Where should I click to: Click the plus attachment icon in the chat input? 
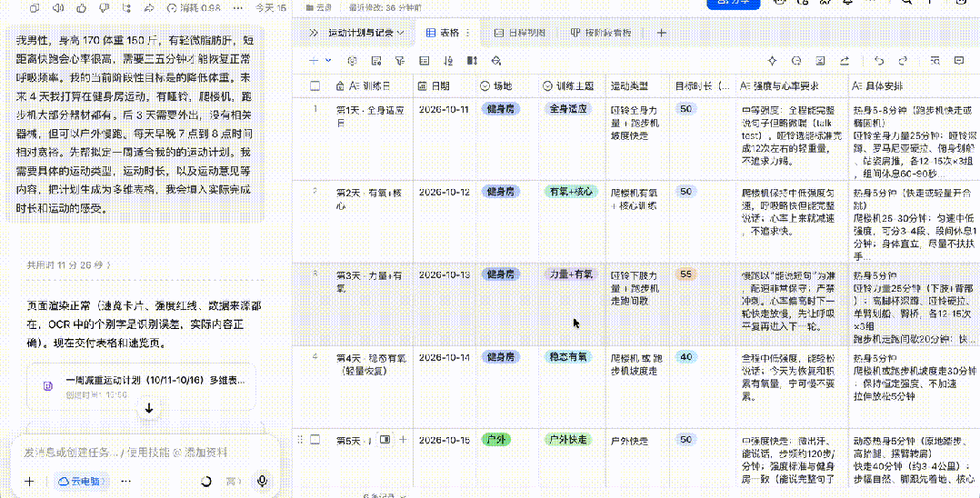click(x=29, y=481)
